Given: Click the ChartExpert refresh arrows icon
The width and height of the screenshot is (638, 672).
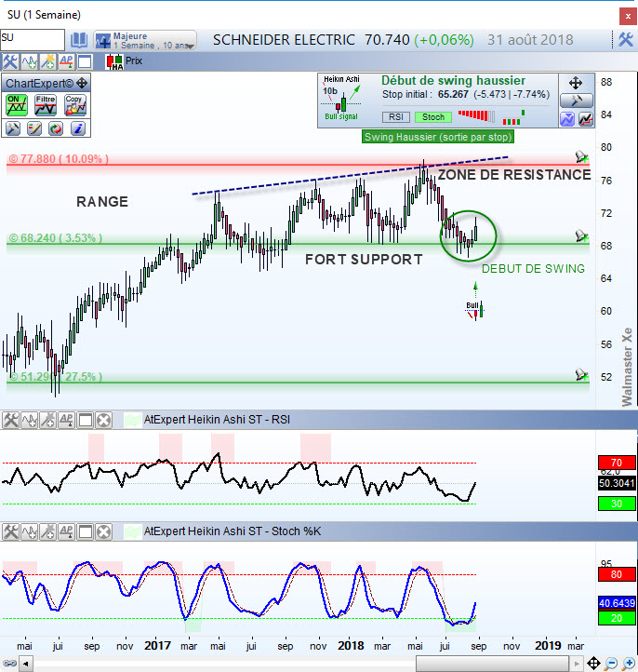Looking at the screenshot, I should (56, 128).
